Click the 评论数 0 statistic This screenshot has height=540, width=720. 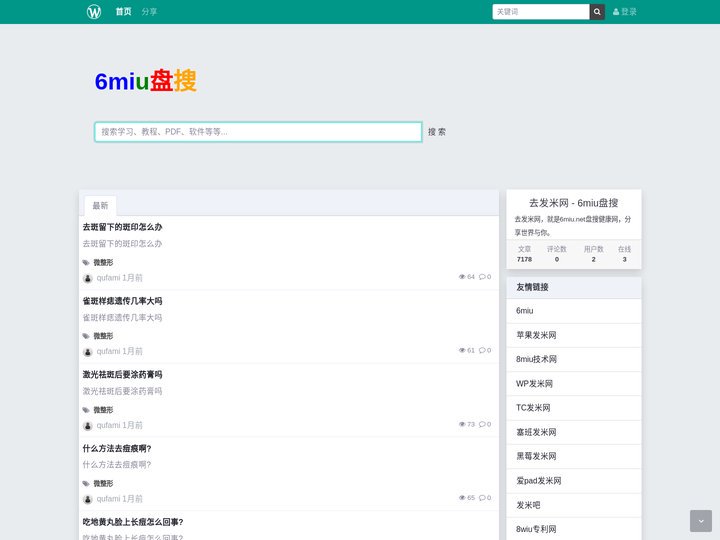point(557,253)
